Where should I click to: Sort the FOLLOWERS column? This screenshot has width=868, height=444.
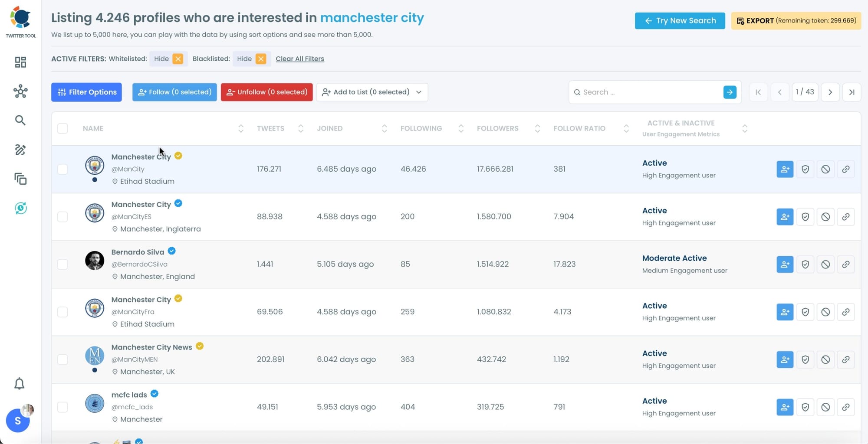point(537,128)
